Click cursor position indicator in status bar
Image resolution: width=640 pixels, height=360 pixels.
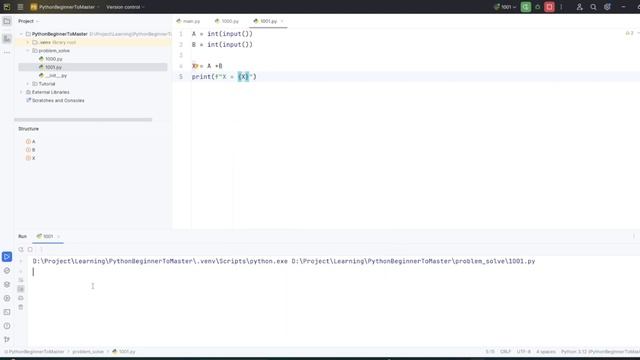490,351
